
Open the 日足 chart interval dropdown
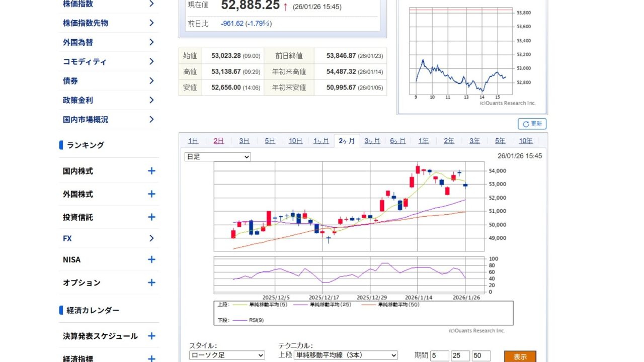pos(217,157)
